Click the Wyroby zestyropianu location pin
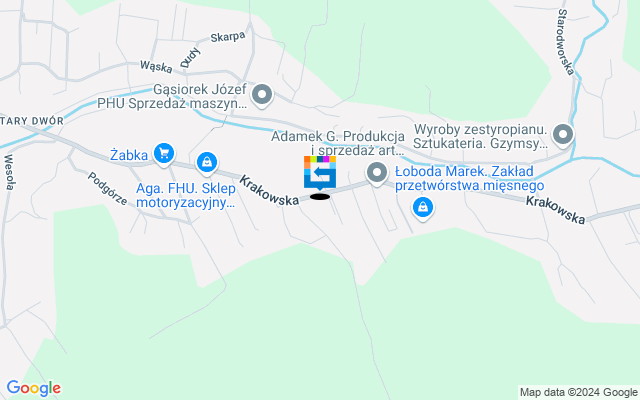The height and width of the screenshot is (400, 640). click(563, 135)
